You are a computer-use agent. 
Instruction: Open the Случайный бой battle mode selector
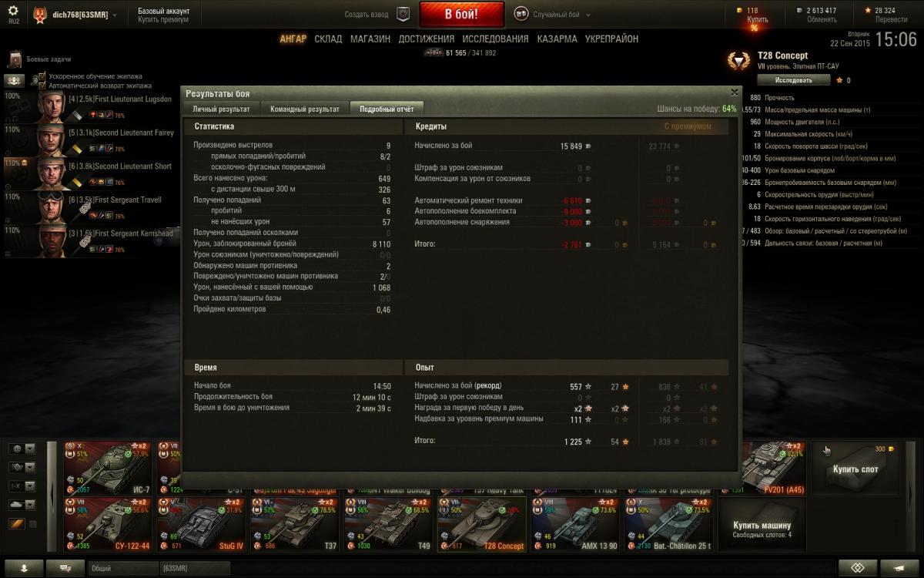tap(553, 15)
